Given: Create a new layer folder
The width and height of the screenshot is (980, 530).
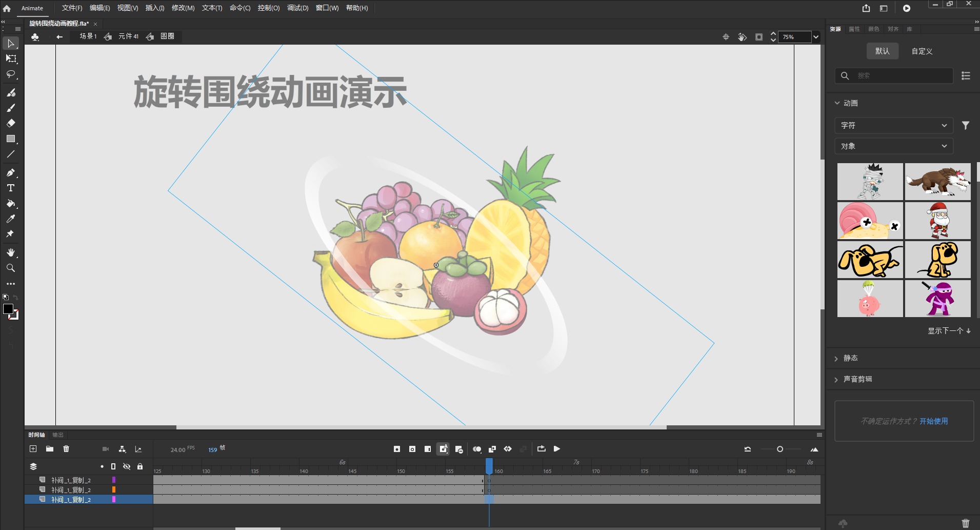Looking at the screenshot, I should [50, 449].
